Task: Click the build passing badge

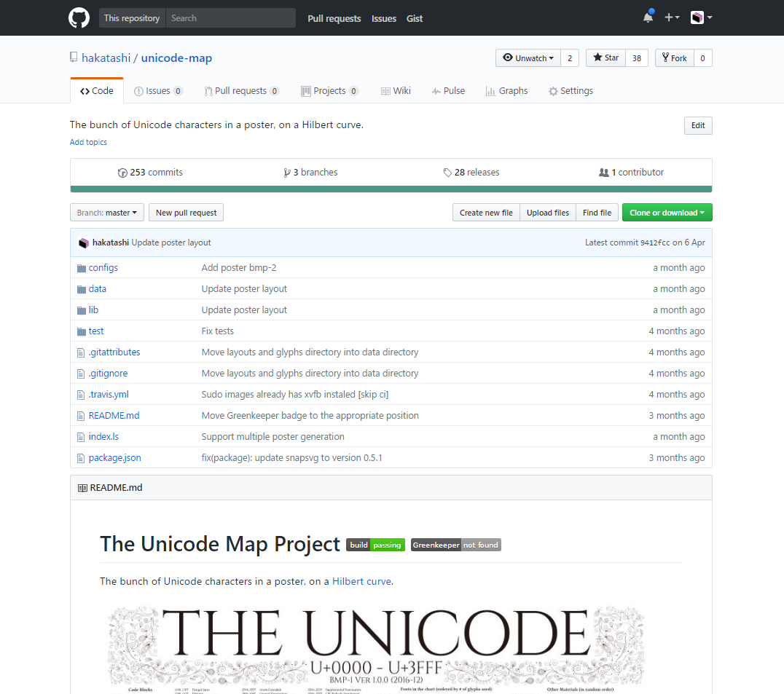Action: [375, 545]
